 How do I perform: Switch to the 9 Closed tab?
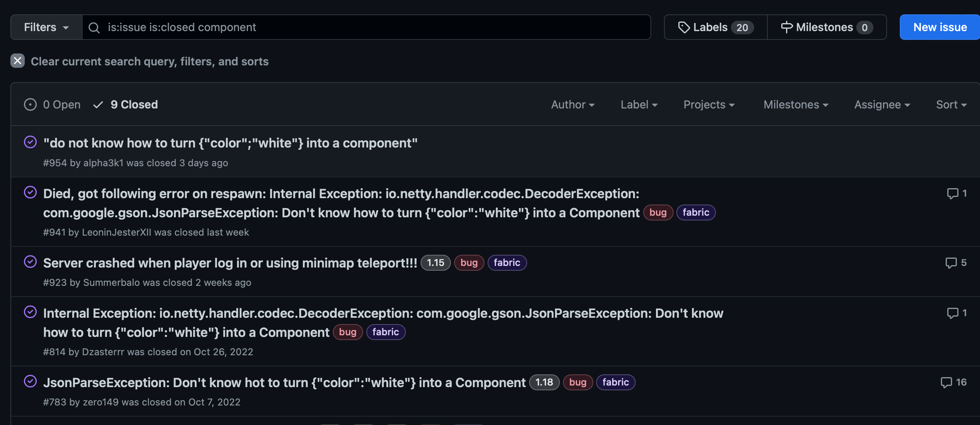(134, 104)
